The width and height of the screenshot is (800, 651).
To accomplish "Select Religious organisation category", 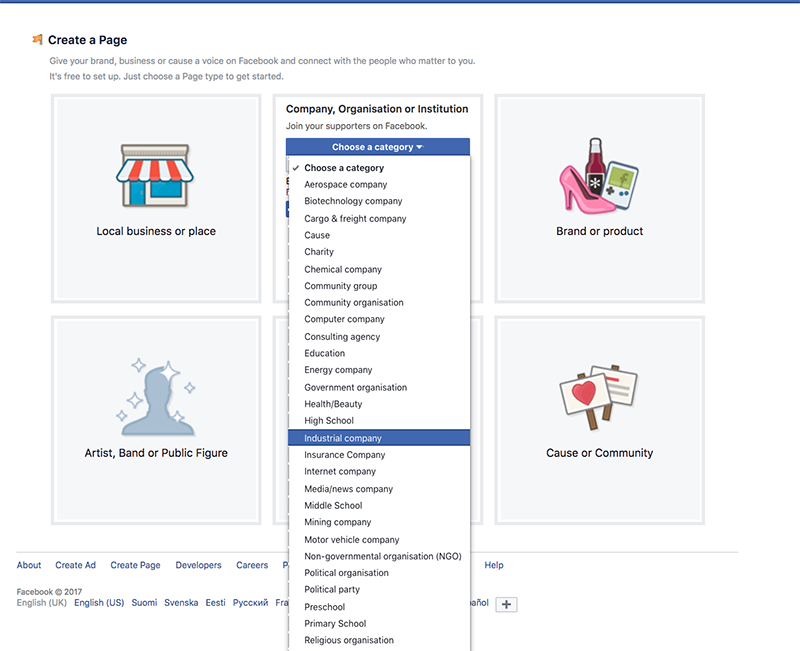I will tap(379, 640).
